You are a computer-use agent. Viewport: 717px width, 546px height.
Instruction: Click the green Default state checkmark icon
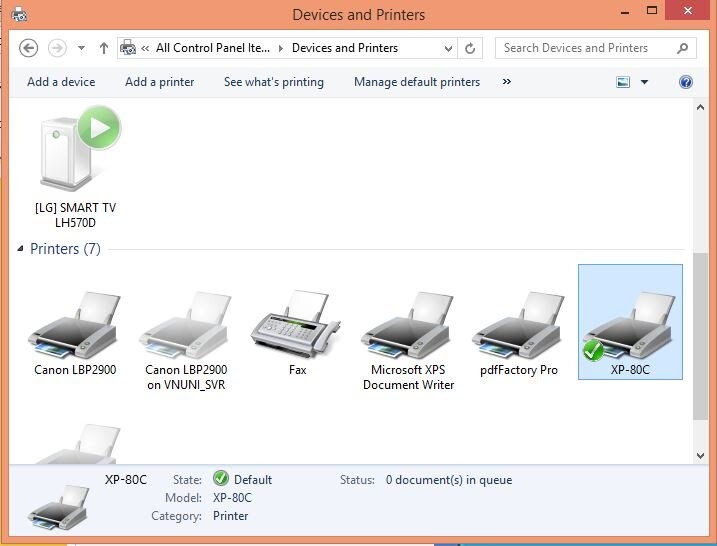220,478
